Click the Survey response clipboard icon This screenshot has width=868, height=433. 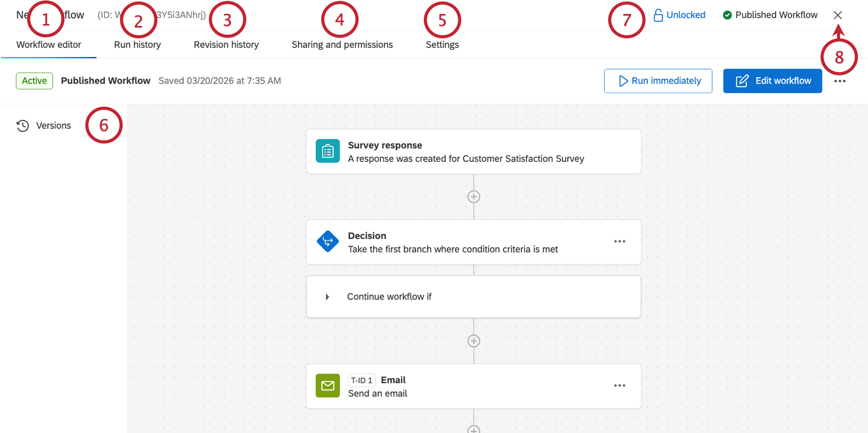[x=328, y=151]
